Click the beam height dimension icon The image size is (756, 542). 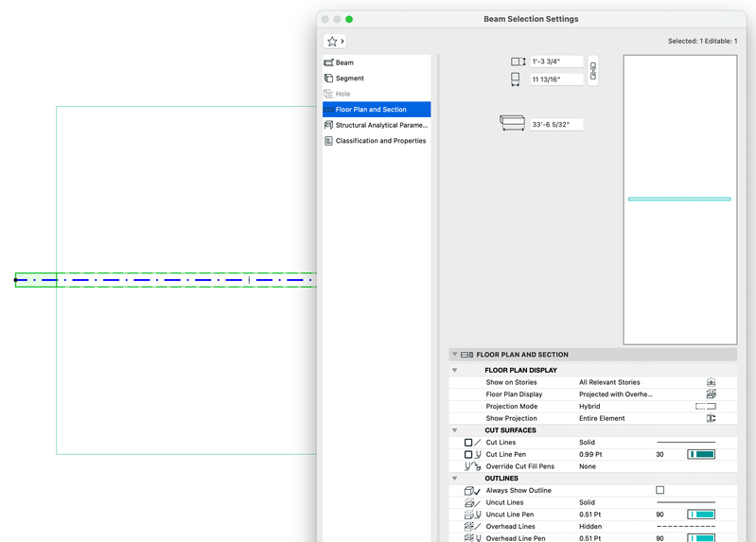(518, 61)
